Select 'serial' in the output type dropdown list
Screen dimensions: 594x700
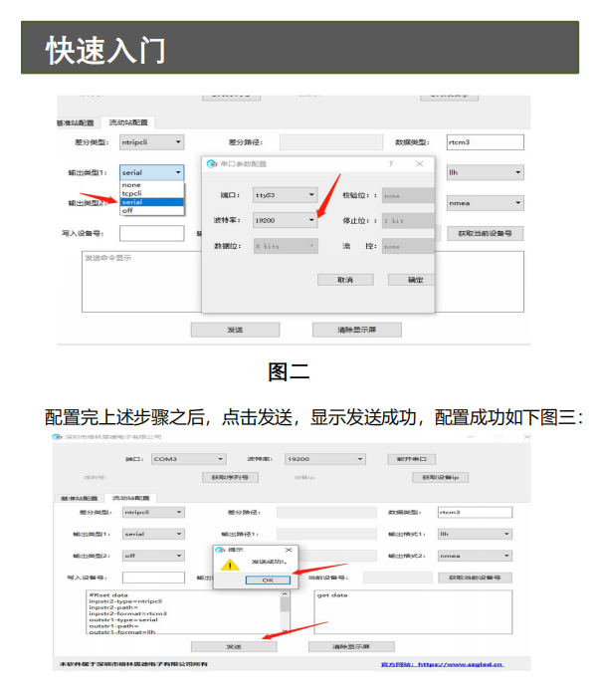tap(151, 202)
